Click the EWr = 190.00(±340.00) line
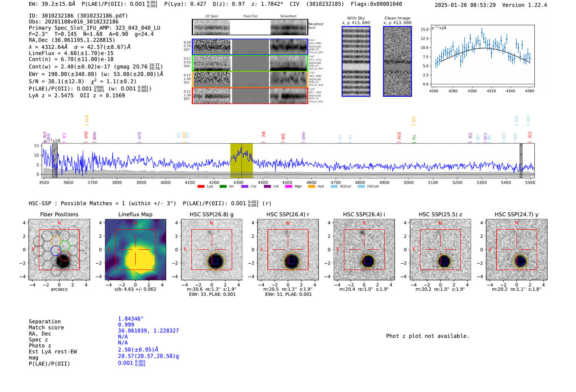This screenshot has width=576, height=392. pyautogui.click(x=96, y=74)
